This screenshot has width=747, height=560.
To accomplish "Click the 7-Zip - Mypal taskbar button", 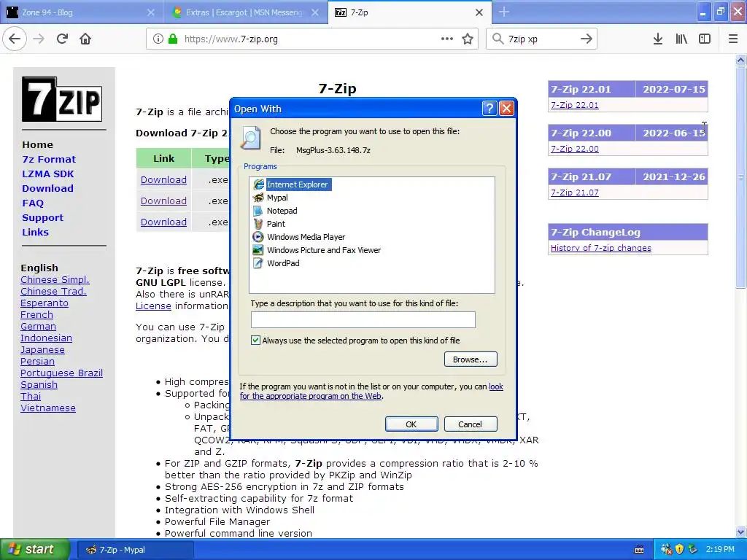I will coord(135,550).
